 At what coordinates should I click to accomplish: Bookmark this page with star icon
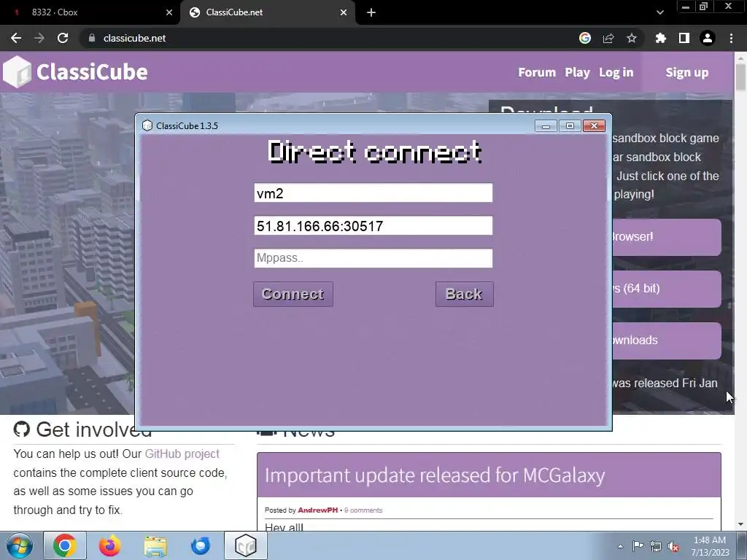click(632, 38)
